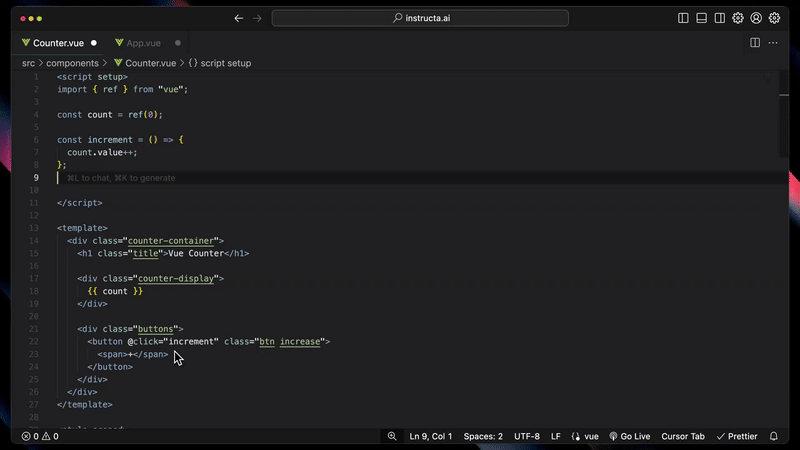The image size is (800, 450).
Task: Click the ref(0) call on line 4
Action: click(143, 115)
